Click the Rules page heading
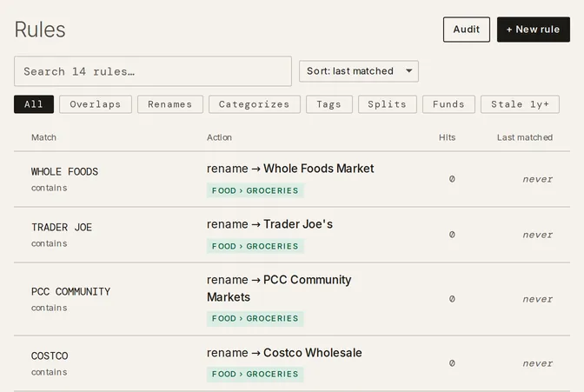The width and height of the screenshot is (584, 392). point(40,30)
